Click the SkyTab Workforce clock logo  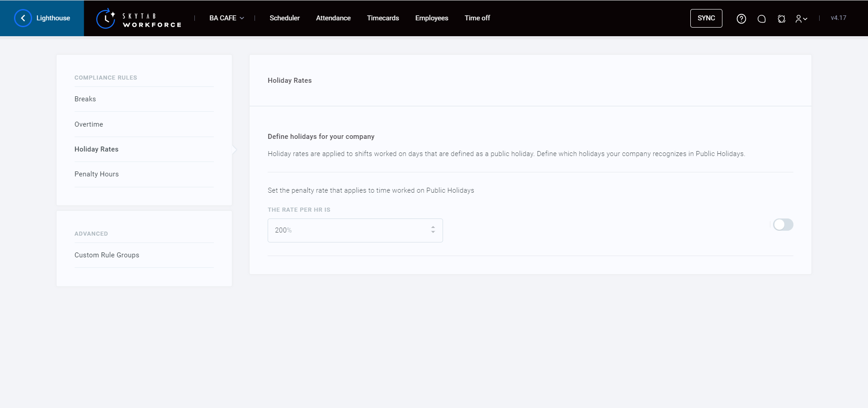point(106,19)
